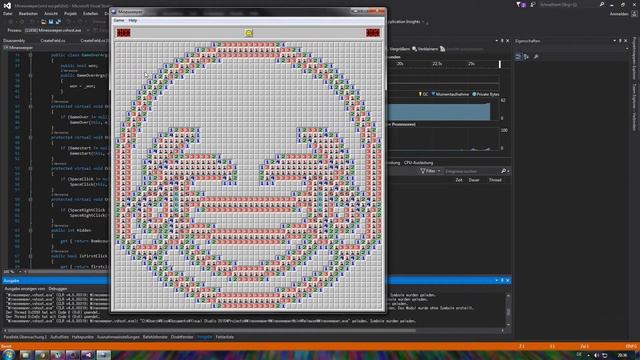The image size is (640, 360).
Task: Open the Projekt menu in Visual Studio
Action: (70, 13)
